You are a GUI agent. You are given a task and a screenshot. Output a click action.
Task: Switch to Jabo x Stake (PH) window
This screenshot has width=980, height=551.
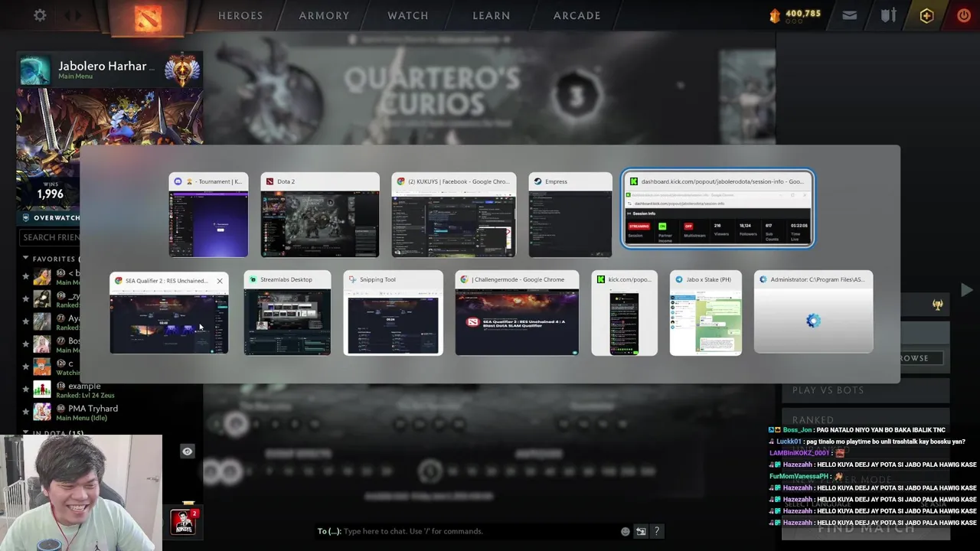pos(706,313)
